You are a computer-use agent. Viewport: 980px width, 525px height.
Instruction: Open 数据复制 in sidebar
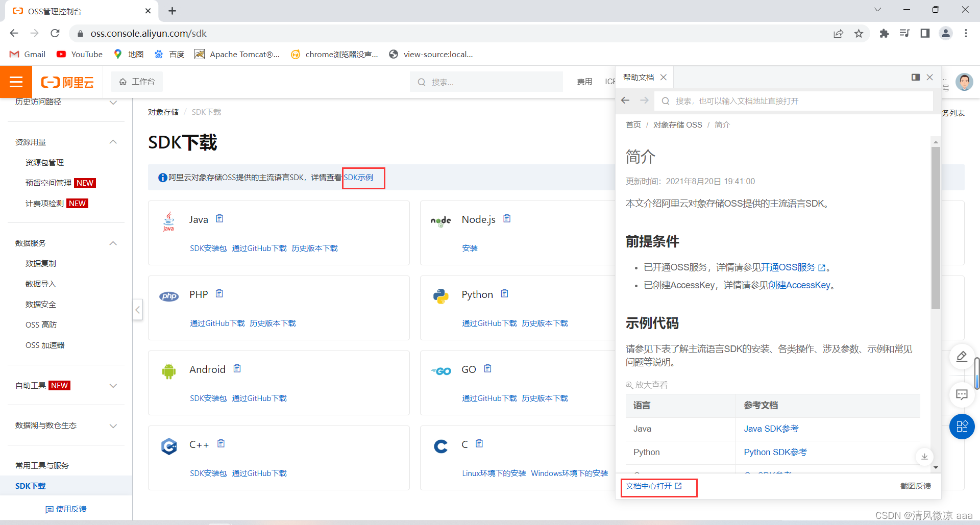41,264
